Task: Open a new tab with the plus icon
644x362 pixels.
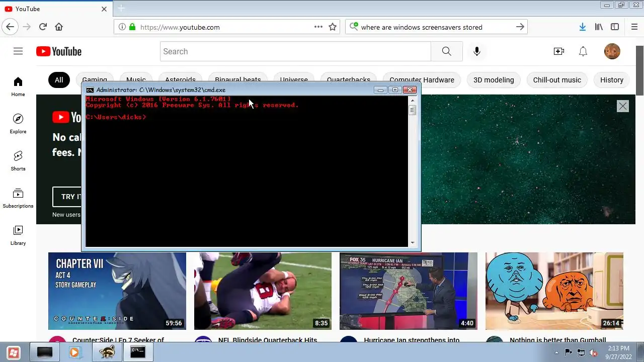Action: pyautogui.click(x=121, y=9)
